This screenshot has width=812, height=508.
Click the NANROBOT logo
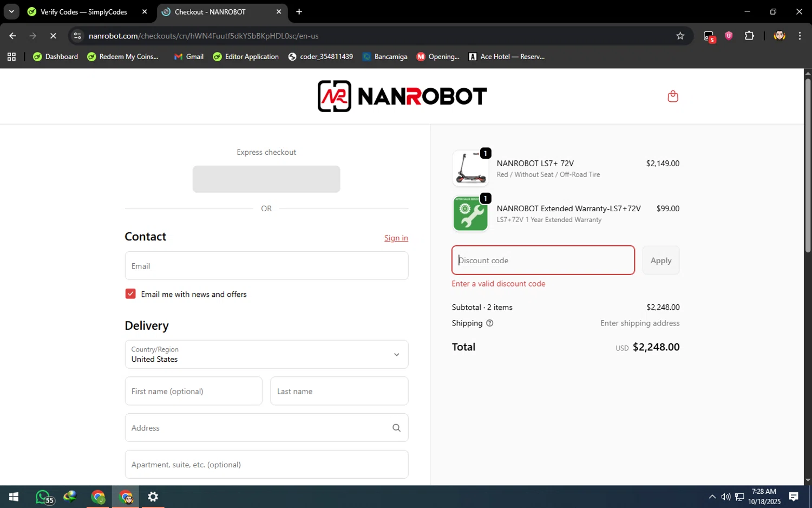coord(402,96)
